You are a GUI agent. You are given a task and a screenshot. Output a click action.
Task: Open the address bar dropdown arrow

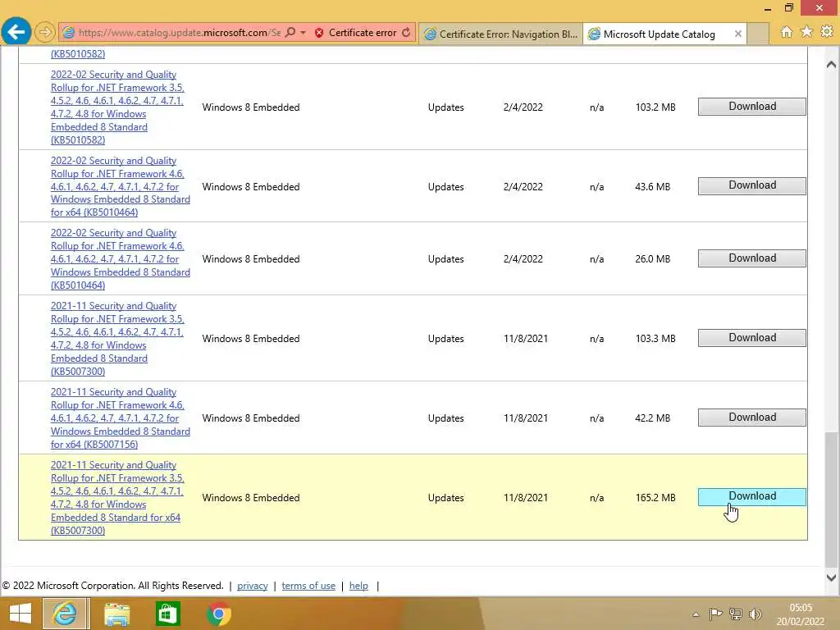pos(304,33)
